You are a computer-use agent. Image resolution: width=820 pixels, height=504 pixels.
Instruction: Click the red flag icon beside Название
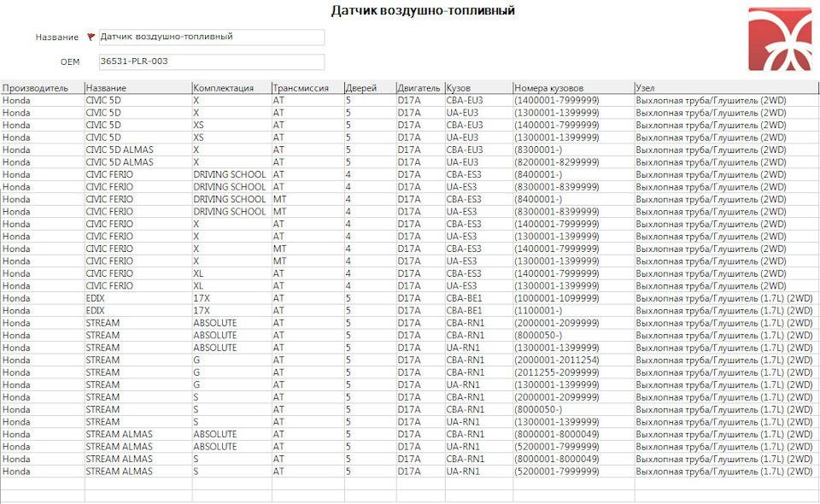91,37
